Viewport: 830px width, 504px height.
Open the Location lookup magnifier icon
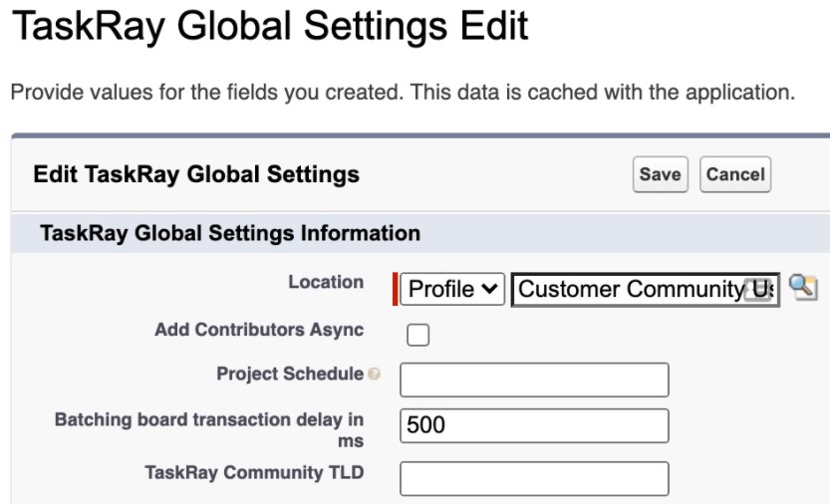tap(803, 288)
